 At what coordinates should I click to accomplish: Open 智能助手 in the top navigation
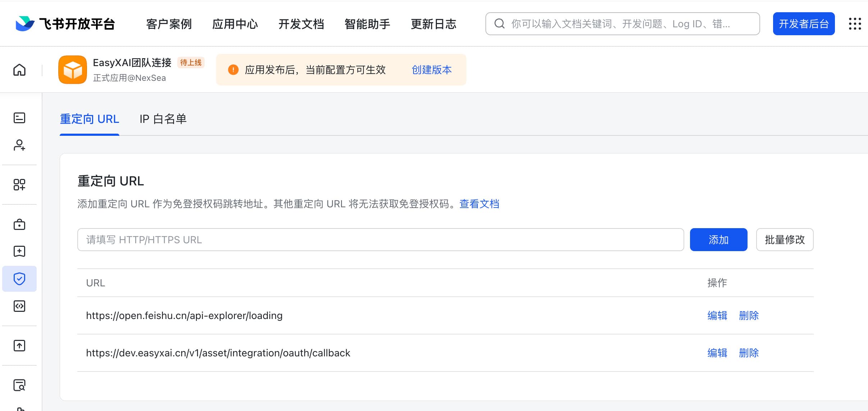367,24
